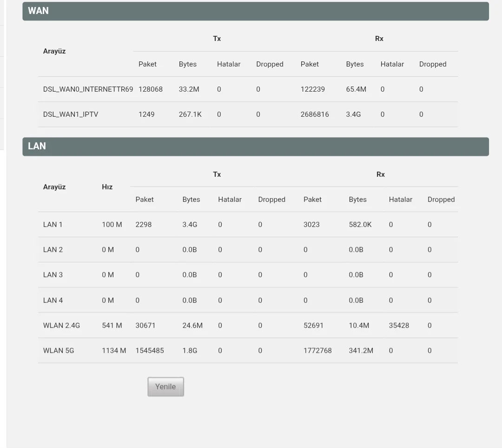Image resolution: width=502 pixels, height=448 pixels.
Task: Select LAN 1 Tx packets 2298
Action: click(144, 225)
